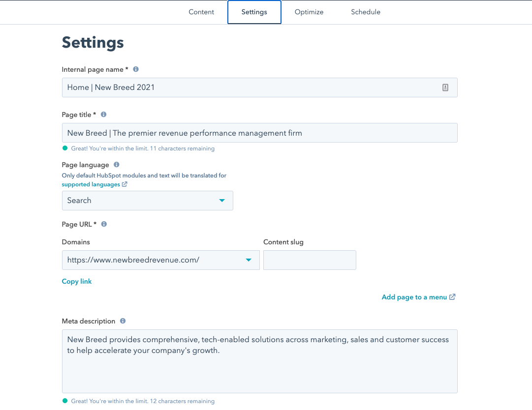Click external link icon after supported languages
The width and height of the screenshot is (532, 410).
125,184
